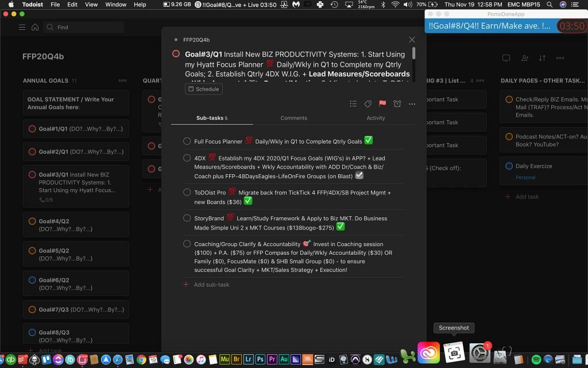
Task: Change priority via the red flag icon
Action: (x=382, y=103)
